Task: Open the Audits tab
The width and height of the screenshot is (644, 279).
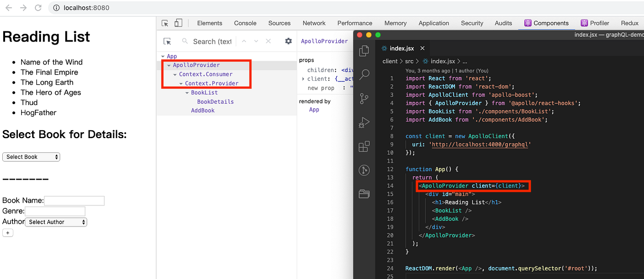Action: click(x=503, y=23)
